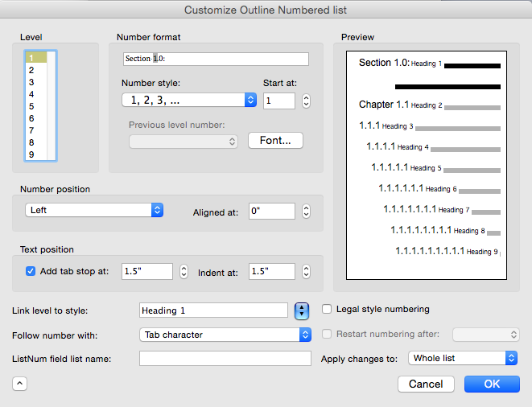The image size is (532, 407).
Task: Toggle Add tab stop at checkbox
Action: click(31, 271)
